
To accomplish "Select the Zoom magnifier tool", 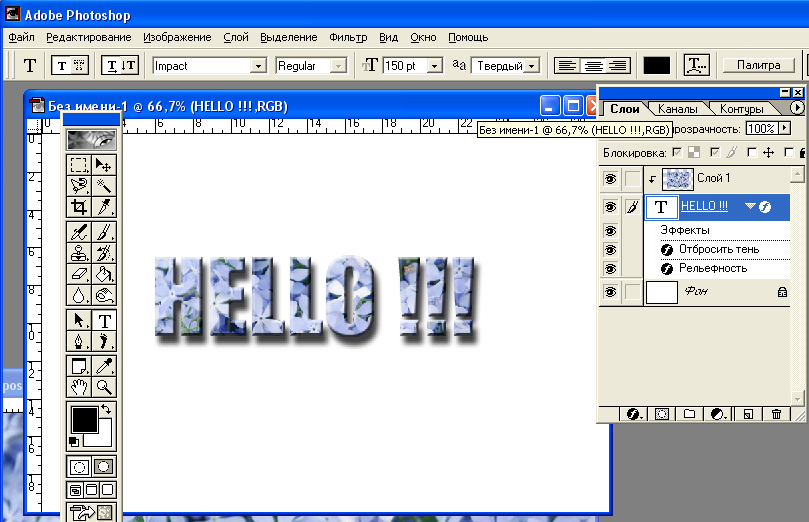I will (104, 388).
